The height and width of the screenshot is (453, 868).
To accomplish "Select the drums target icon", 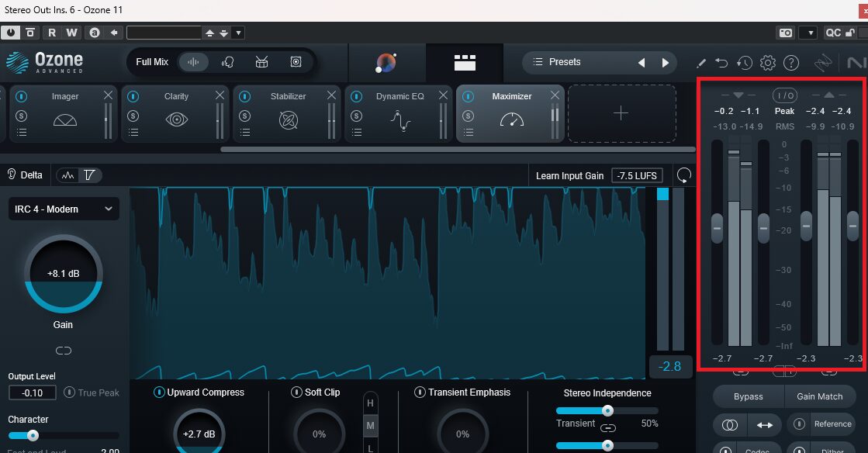I will click(262, 62).
